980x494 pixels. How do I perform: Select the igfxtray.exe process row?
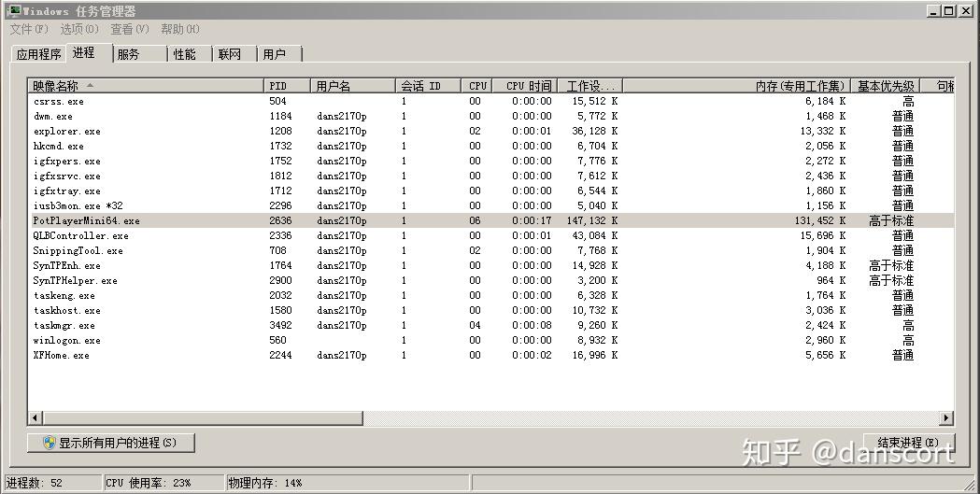pyautogui.click(x=490, y=191)
